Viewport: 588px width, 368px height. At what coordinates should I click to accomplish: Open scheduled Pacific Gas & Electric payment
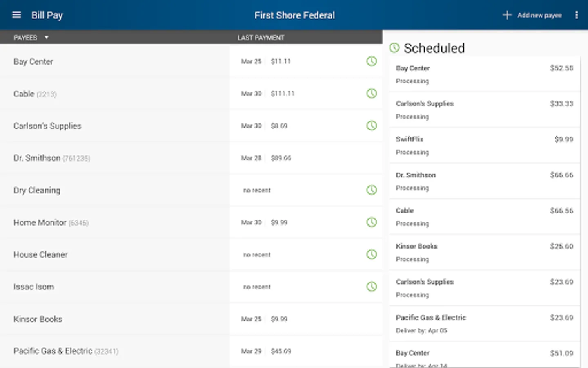(x=484, y=323)
